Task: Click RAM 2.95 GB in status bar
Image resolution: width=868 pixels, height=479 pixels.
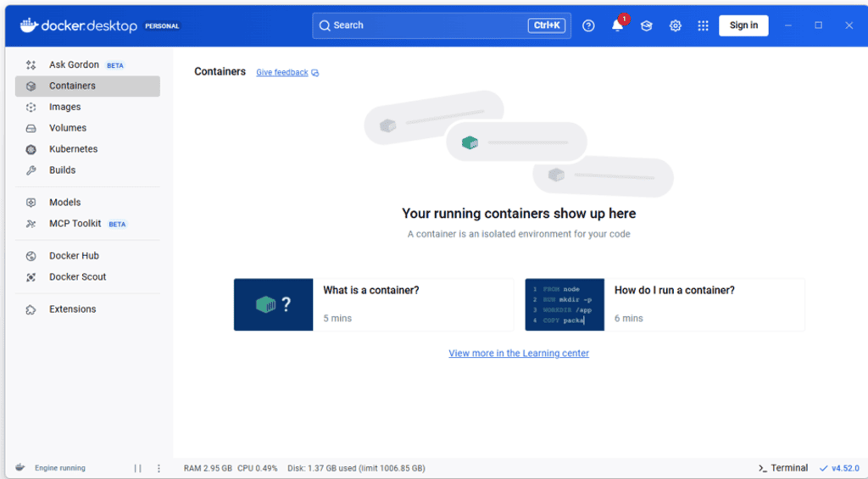Action: 208,468
